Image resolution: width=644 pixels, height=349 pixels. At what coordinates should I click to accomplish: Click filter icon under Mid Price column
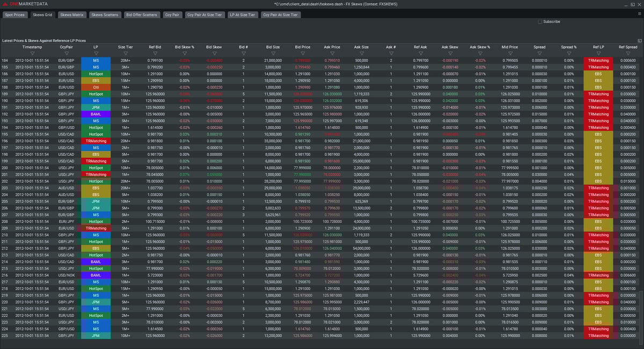click(x=510, y=53)
